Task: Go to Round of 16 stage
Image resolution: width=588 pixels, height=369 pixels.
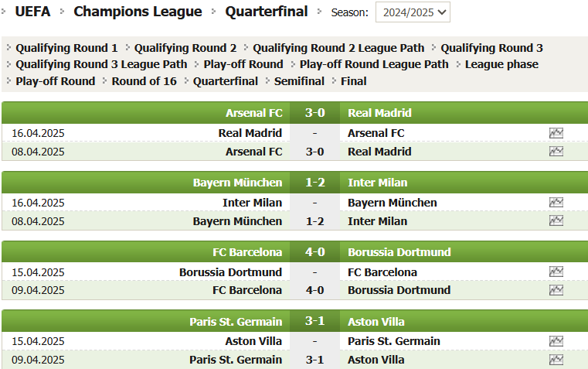Action: [144, 81]
